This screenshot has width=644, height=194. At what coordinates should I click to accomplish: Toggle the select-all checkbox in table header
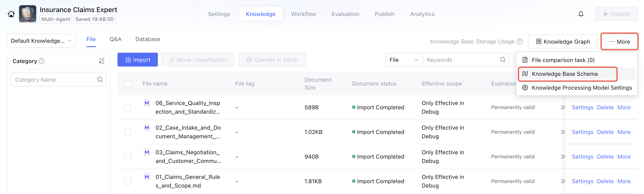(x=128, y=84)
